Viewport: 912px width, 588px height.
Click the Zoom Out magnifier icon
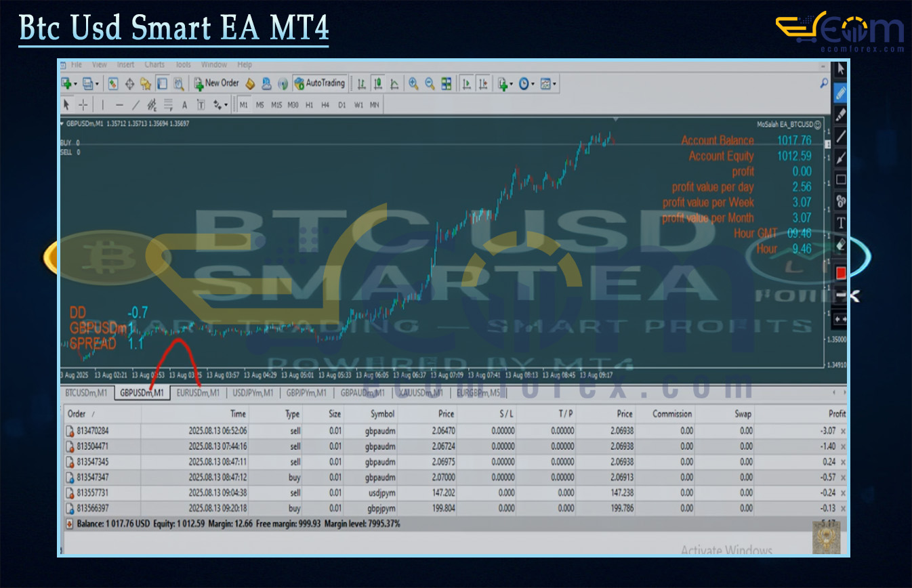pyautogui.click(x=430, y=83)
